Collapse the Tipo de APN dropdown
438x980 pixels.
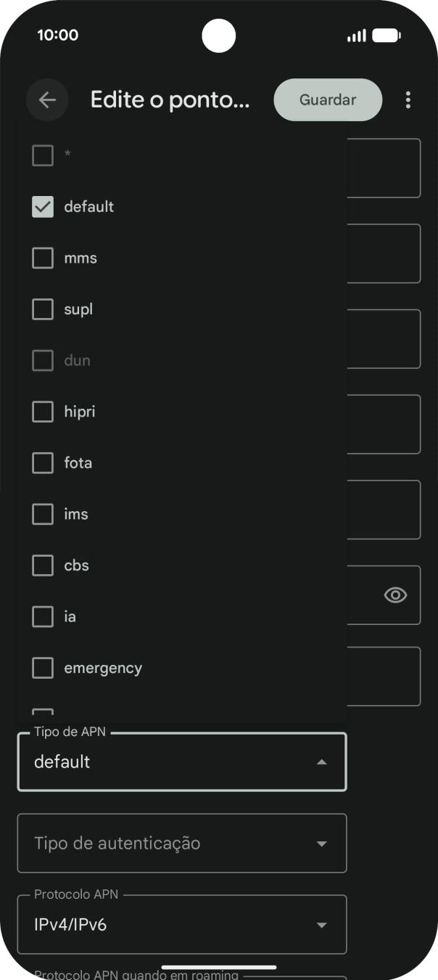coord(321,762)
